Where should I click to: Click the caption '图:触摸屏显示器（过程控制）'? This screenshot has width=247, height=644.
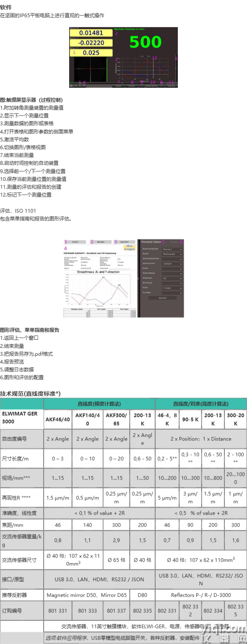pos(31,100)
